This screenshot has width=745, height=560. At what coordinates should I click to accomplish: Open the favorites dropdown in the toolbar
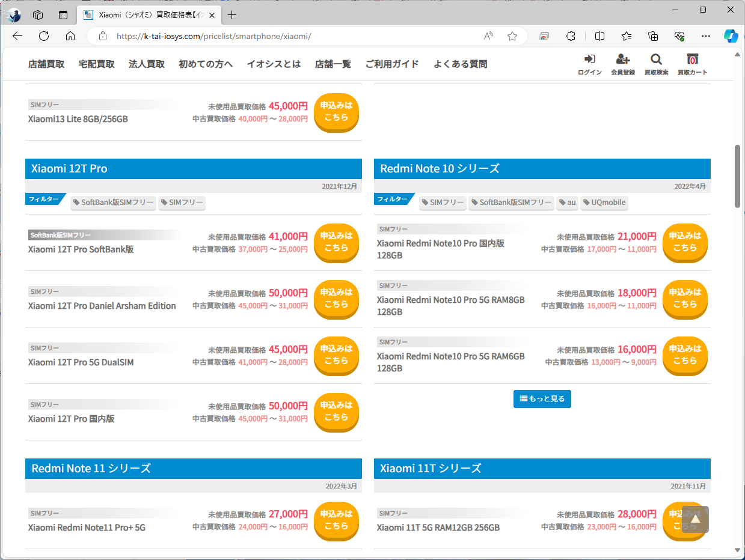pos(626,36)
